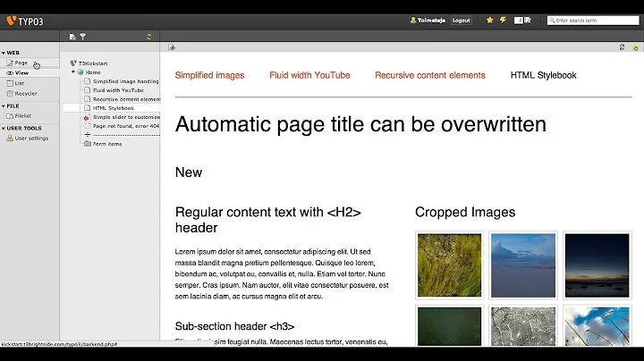Click the magnifier icon in search box
The width and height of the screenshot is (644, 361).
tap(552, 20)
